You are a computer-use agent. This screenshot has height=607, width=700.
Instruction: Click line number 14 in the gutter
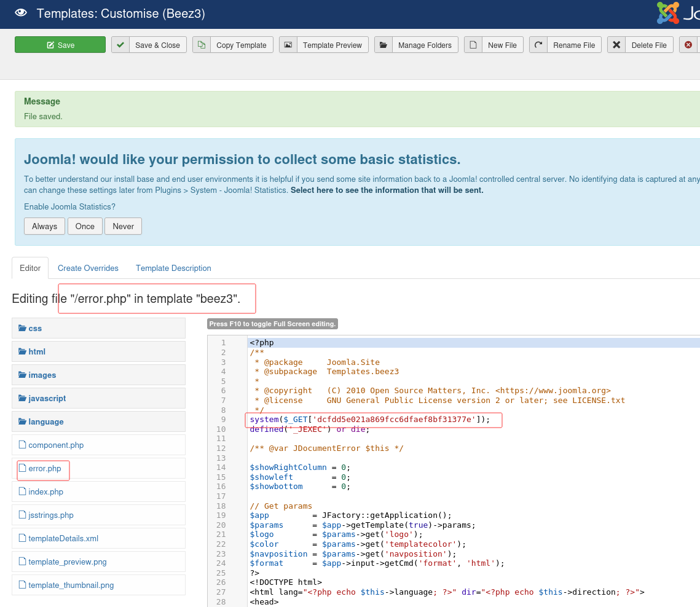(221, 468)
